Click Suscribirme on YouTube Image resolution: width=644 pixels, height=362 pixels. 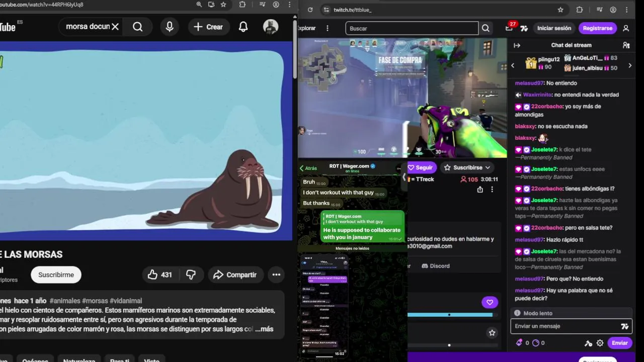[x=56, y=275]
